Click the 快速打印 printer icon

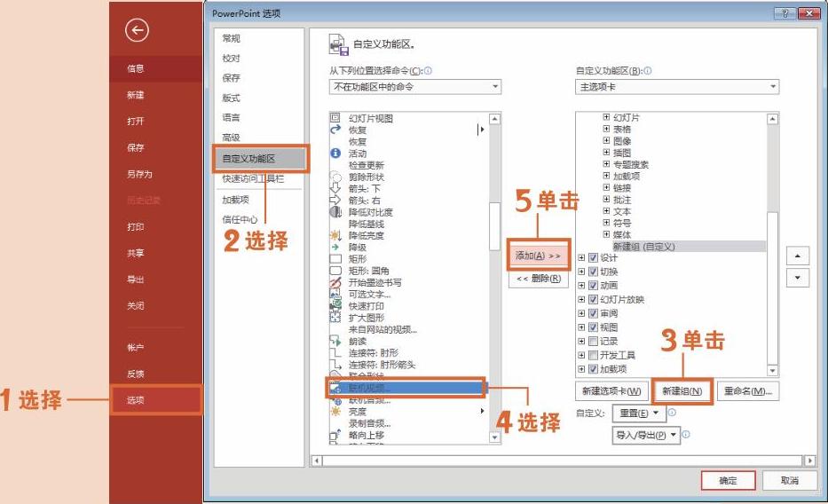(x=335, y=305)
